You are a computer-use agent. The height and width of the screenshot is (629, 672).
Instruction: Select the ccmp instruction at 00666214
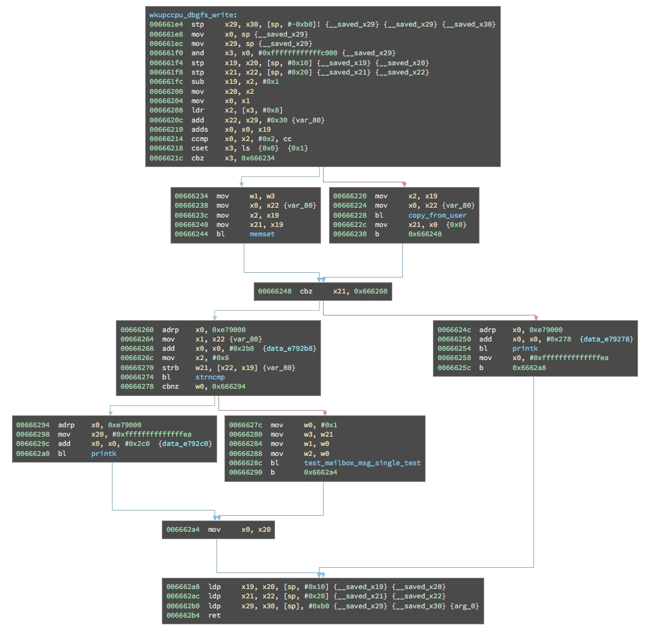click(x=200, y=139)
